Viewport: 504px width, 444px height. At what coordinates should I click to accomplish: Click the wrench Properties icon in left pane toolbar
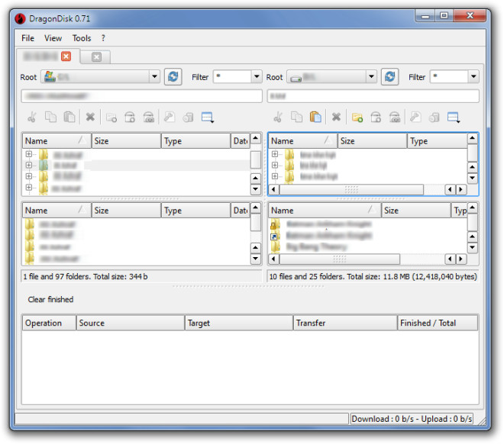coord(170,117)
